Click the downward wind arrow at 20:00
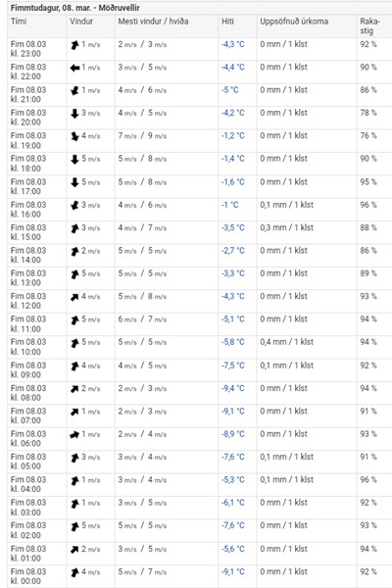This screenshot has height=588, width=392. tap(74, 114)
